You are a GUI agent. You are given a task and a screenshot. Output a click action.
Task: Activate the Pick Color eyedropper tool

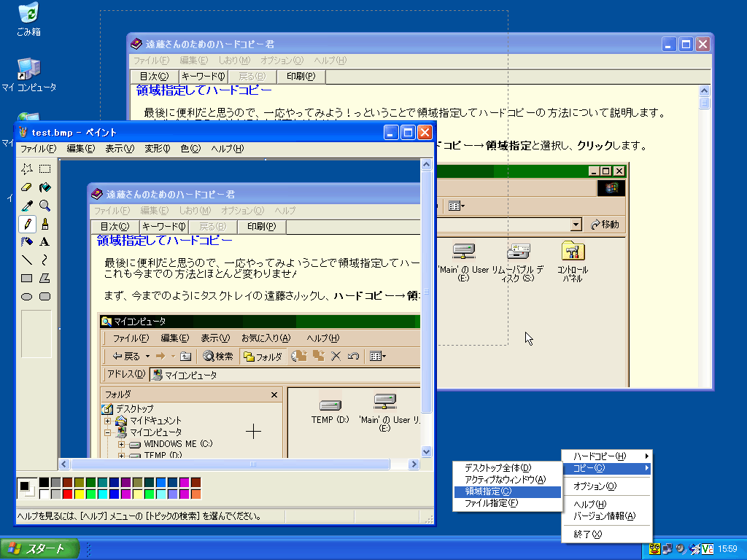tap(27, 205)
